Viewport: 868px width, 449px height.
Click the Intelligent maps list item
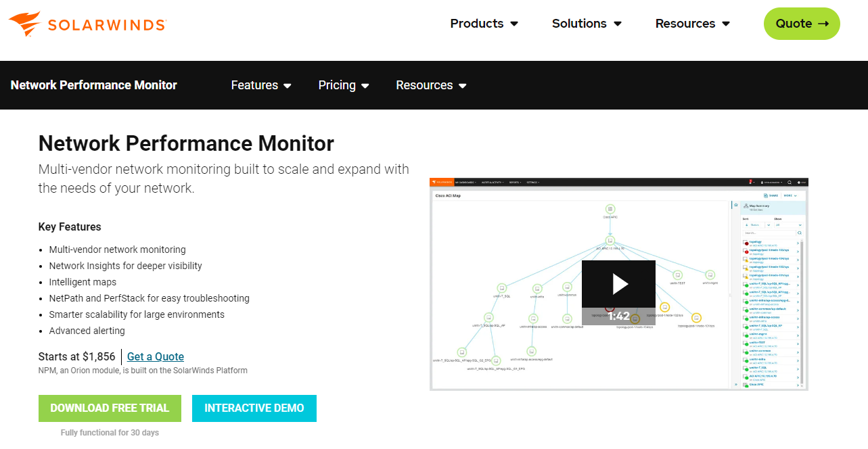coord(83,282)
